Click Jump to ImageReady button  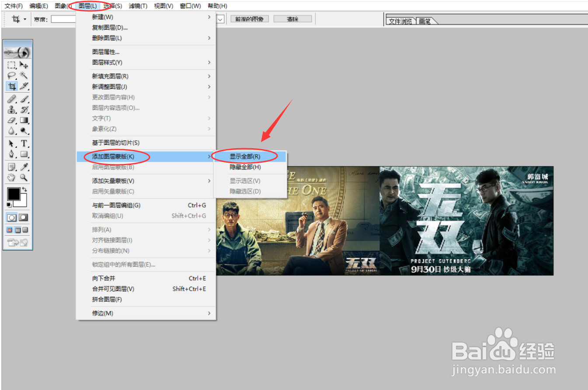(x=17, y=243)
